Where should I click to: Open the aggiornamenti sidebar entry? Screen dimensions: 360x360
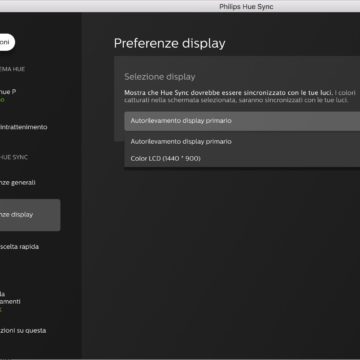coord(10,301)
